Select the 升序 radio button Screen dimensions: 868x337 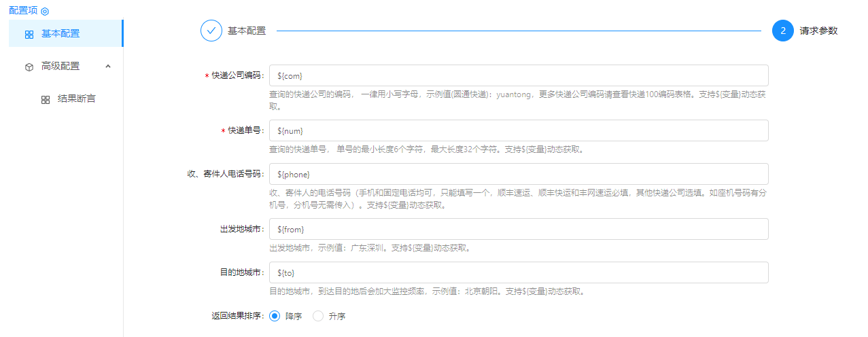[318, 316]
